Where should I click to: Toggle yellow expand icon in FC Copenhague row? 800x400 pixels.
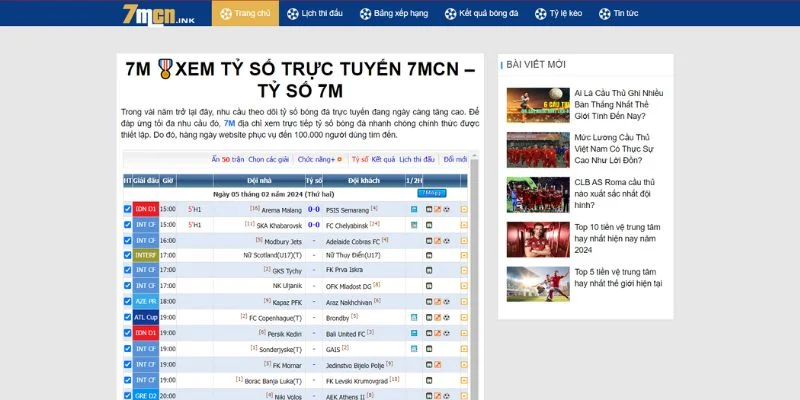point(464,317)
